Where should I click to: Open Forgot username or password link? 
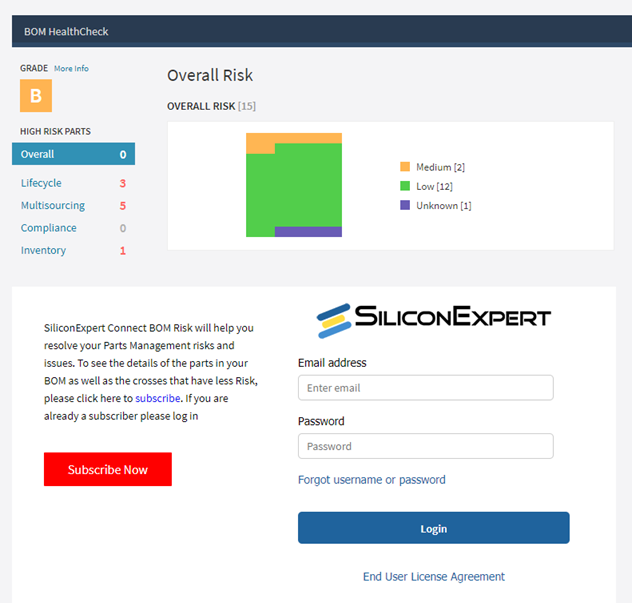pyautogui.click(x=372, y=480)
